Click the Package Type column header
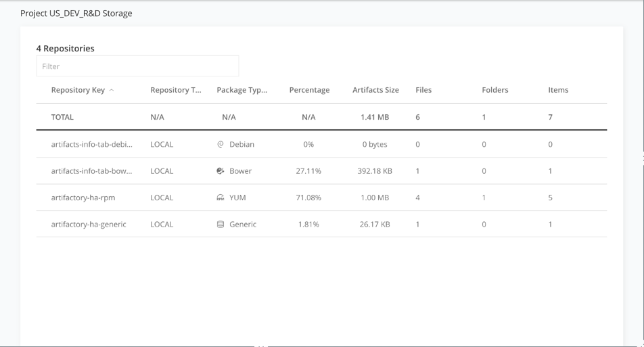This screenshot has width=644, height=347. coord(241,90)
